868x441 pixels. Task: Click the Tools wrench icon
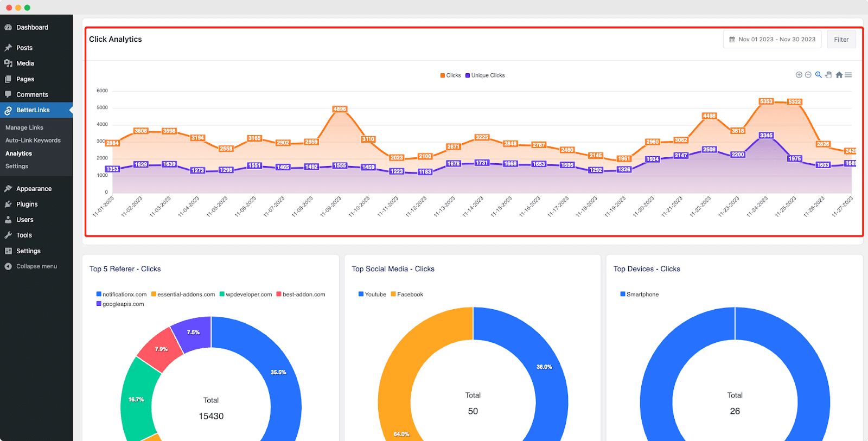(x=8, y=235)
